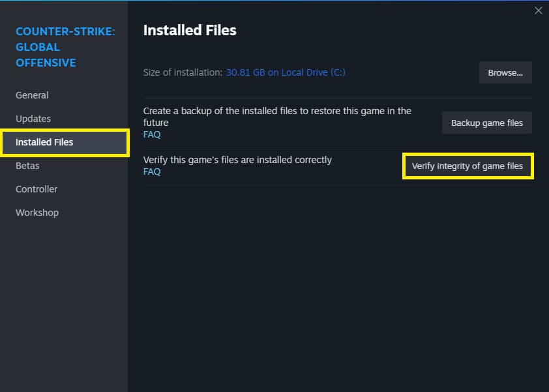Close the properties window with the X
This screenshot has width=549, height=392.
[x=538, y=10]
